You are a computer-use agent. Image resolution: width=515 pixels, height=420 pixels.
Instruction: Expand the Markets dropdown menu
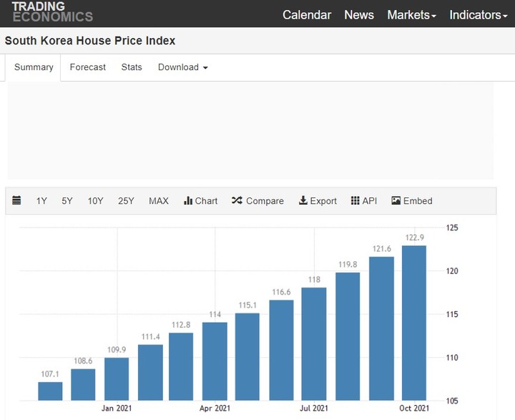coord(411,15)
